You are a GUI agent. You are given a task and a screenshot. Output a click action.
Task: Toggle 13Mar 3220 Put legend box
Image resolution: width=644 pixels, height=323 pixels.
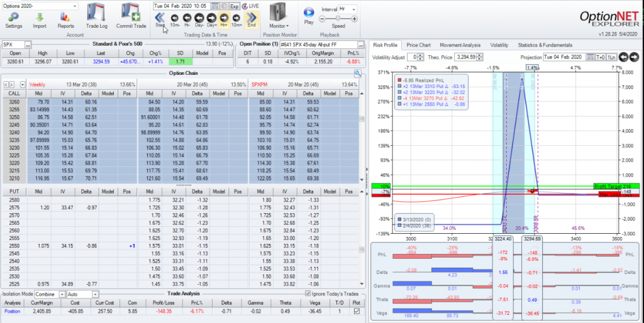[x=399, y=93]
